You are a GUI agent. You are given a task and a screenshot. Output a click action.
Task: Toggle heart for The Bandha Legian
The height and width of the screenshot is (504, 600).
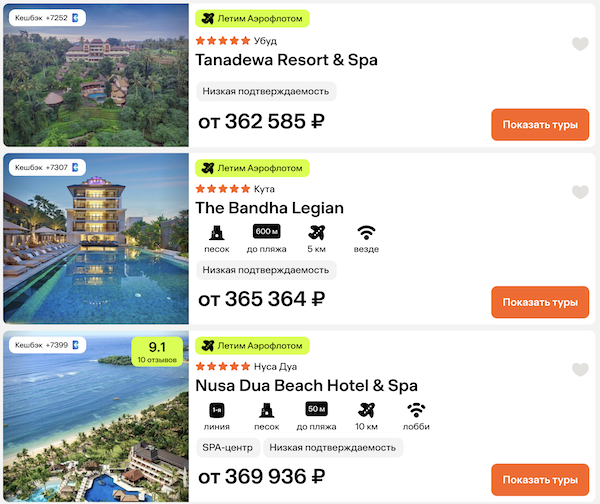580,192
